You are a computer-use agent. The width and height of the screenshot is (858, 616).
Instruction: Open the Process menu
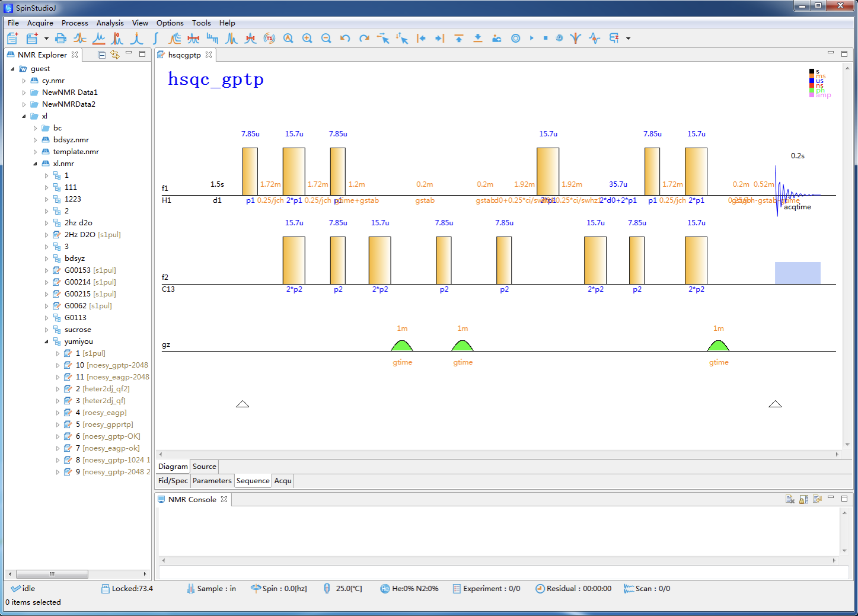tap(75, 23)
